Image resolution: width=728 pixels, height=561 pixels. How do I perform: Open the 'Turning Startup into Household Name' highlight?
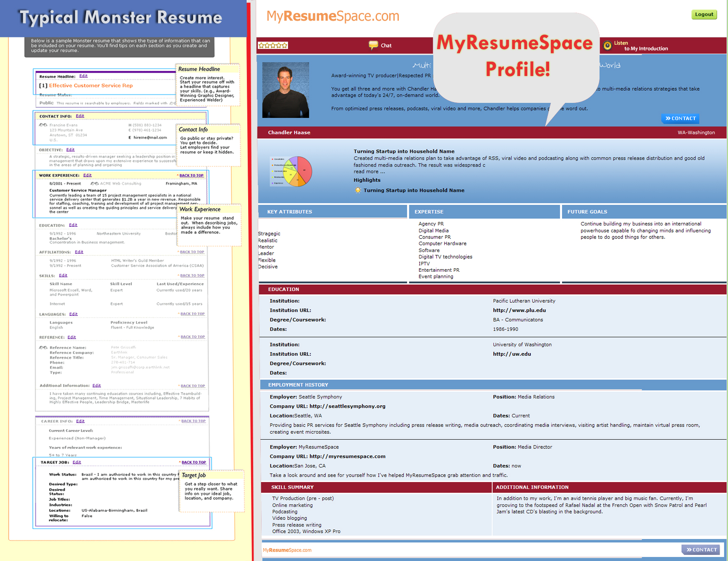414,190
